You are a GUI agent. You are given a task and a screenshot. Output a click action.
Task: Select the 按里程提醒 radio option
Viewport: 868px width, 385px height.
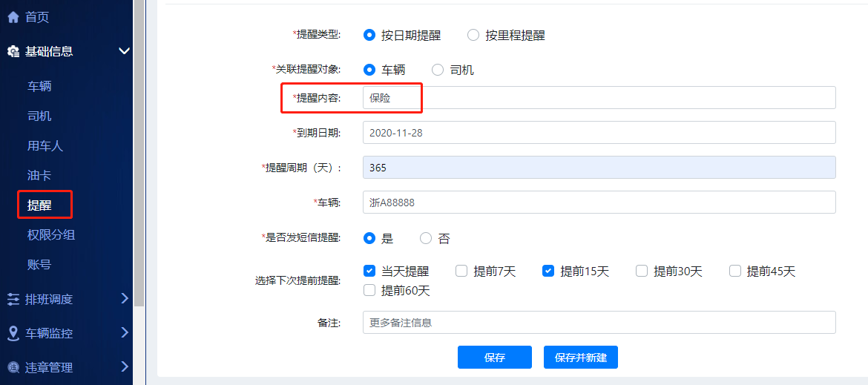tap(473, 35)
